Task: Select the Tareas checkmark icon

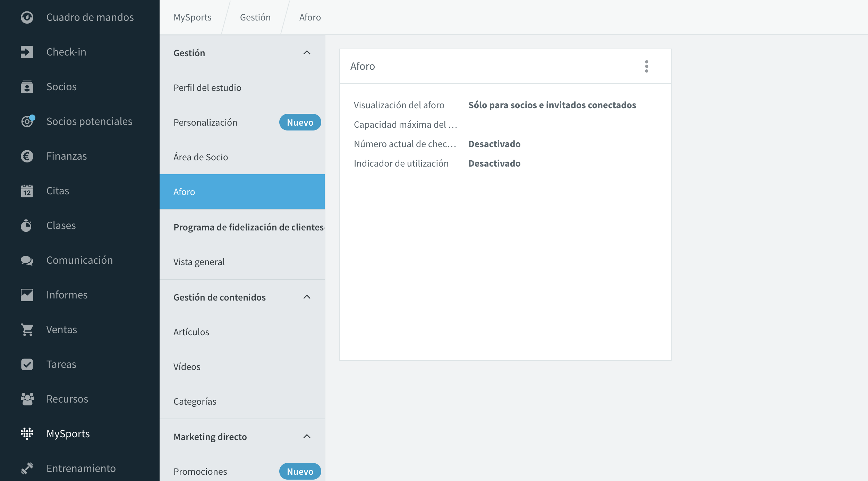Action: point(27,364)
